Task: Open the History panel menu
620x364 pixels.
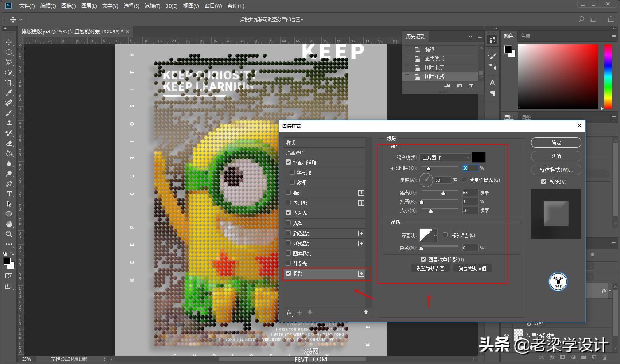Action: 480,36
